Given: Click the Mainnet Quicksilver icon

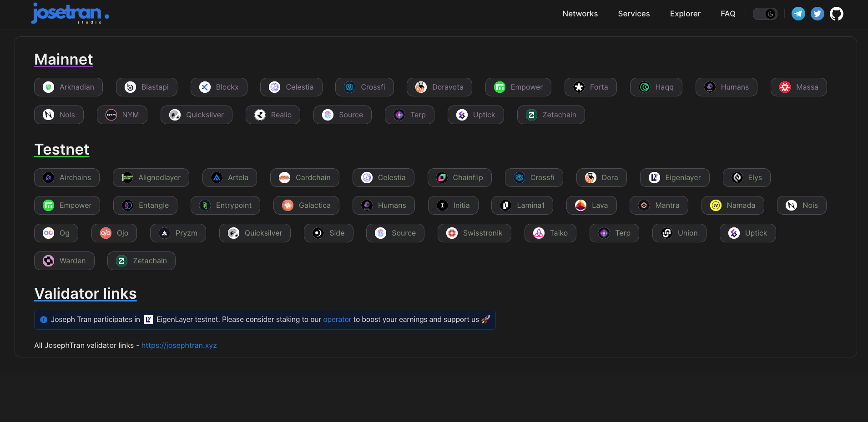Looking at the screenshot, I should 175,115.
